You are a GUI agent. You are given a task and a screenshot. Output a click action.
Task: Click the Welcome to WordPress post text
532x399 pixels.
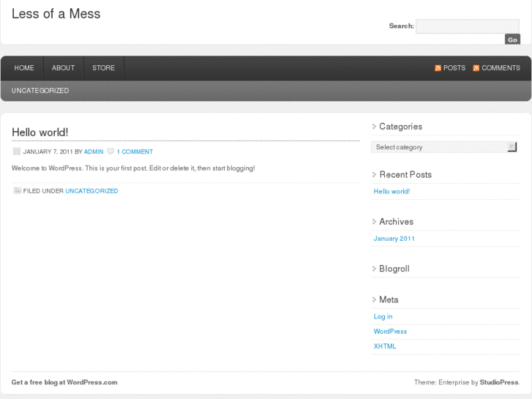(x=133, y=168)
